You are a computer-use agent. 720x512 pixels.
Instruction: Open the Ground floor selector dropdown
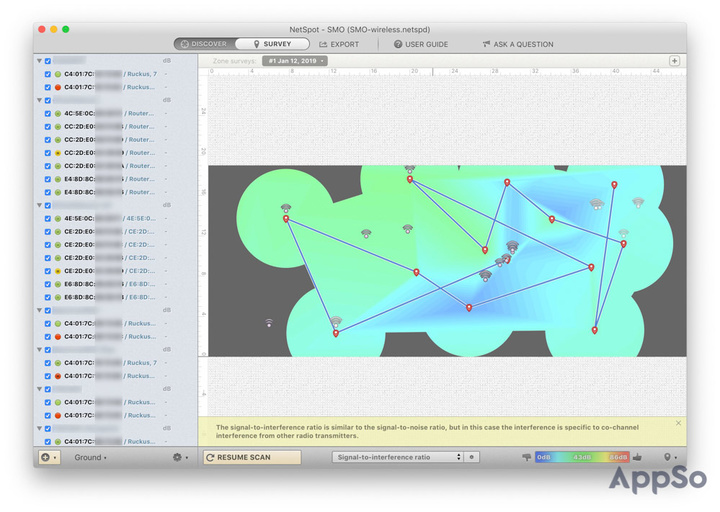tap(90, 457)
